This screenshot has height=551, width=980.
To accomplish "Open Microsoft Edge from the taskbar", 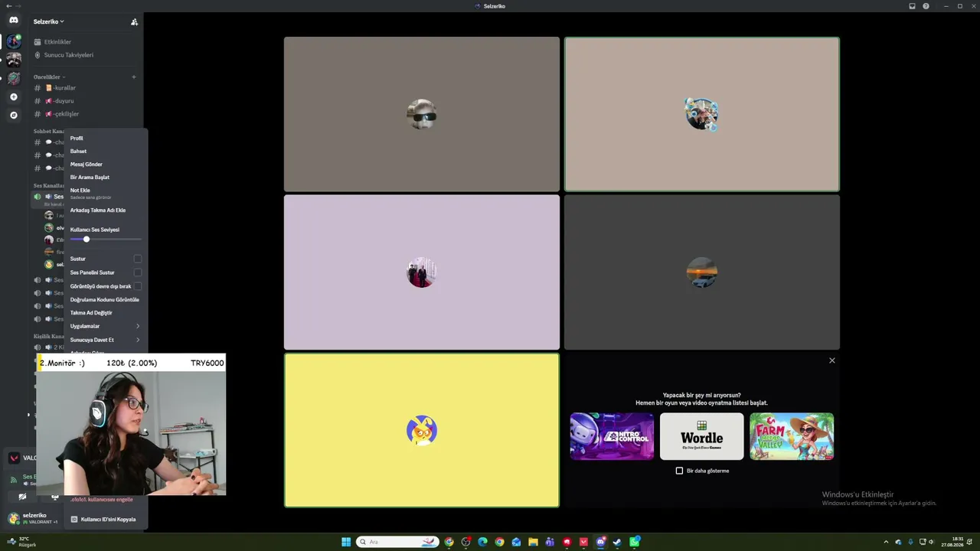I will pos(482,542).
